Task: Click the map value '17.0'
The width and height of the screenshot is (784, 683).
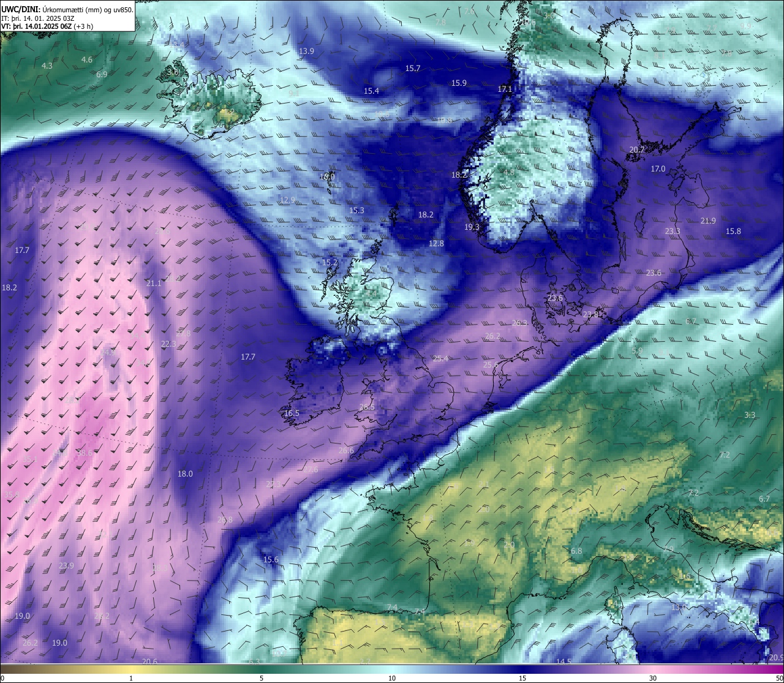Action: coord(658,168)
